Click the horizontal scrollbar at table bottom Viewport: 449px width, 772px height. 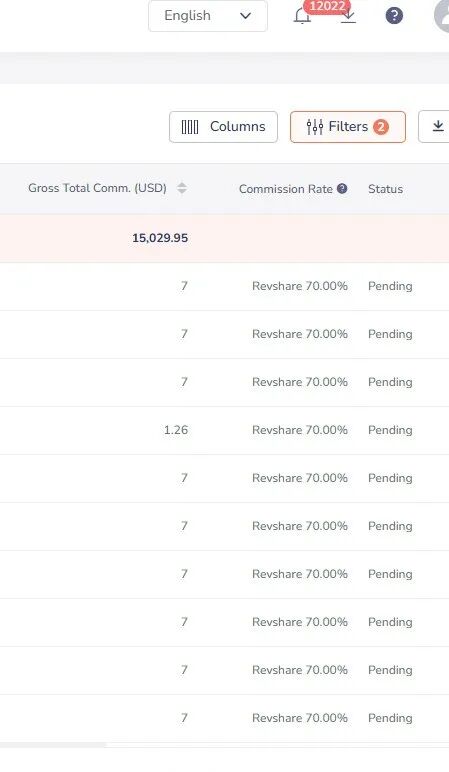53,745
